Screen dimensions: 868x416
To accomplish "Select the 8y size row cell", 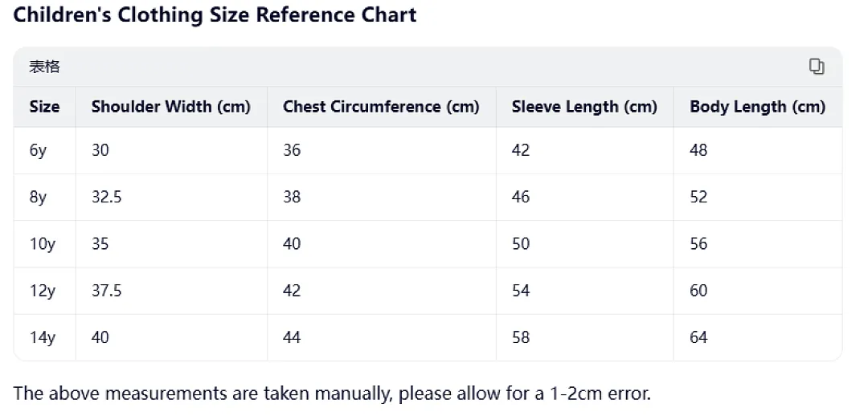I will tap(39, 198).
